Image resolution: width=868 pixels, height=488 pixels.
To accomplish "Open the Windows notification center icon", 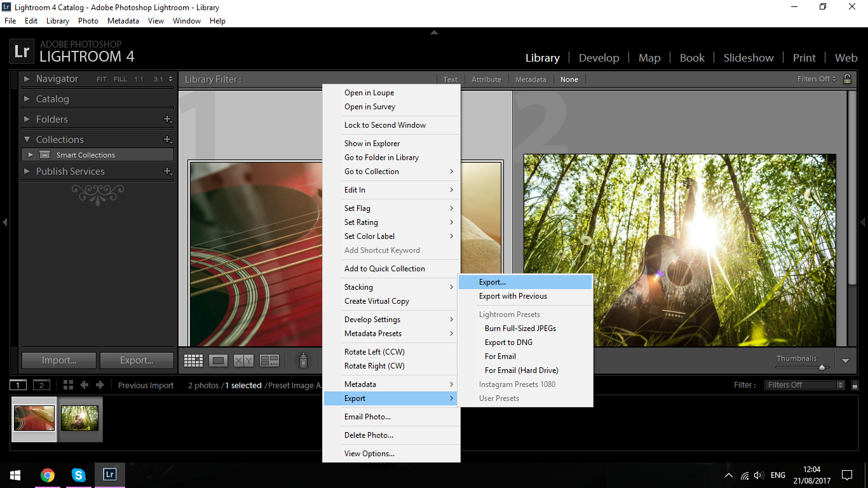I will (x=846, y=475).
